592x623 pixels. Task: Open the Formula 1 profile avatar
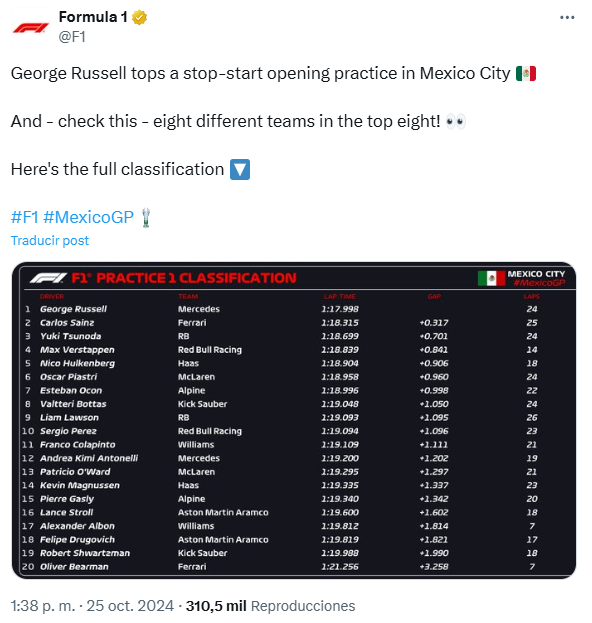30,27
